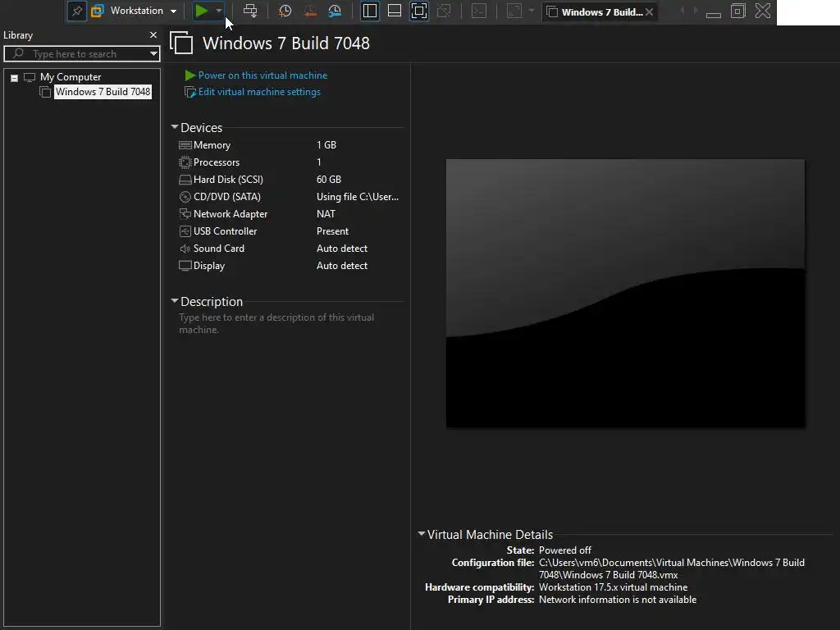Collapse the Devices section

pyautogui.click(x=175, y=127)
